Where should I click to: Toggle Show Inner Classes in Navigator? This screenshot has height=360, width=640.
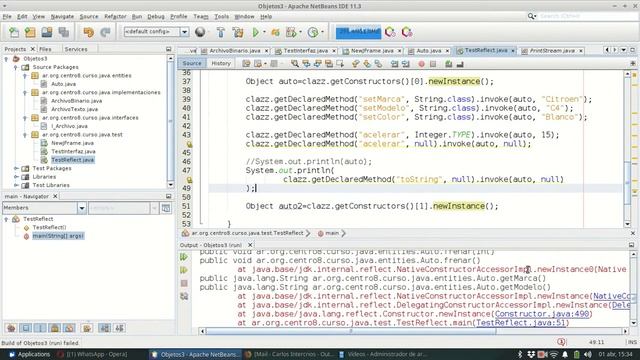[69, 328]
